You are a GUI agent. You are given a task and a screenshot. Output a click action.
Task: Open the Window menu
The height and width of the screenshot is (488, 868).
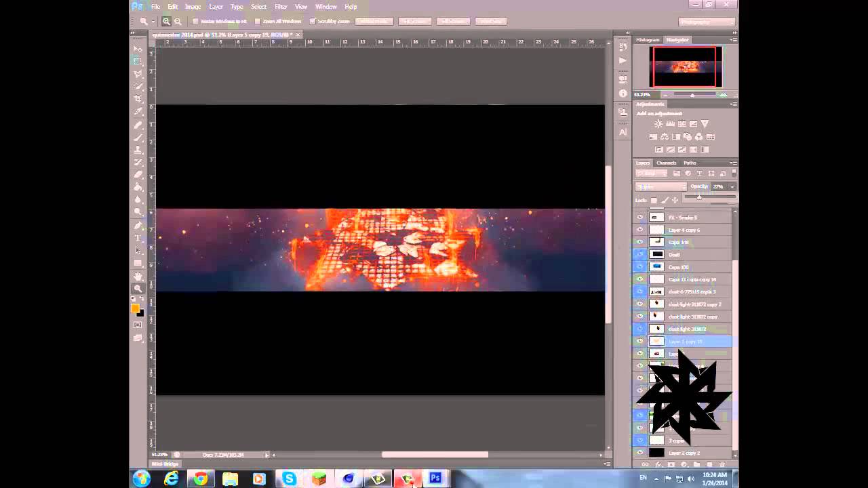tap(326, 7)
